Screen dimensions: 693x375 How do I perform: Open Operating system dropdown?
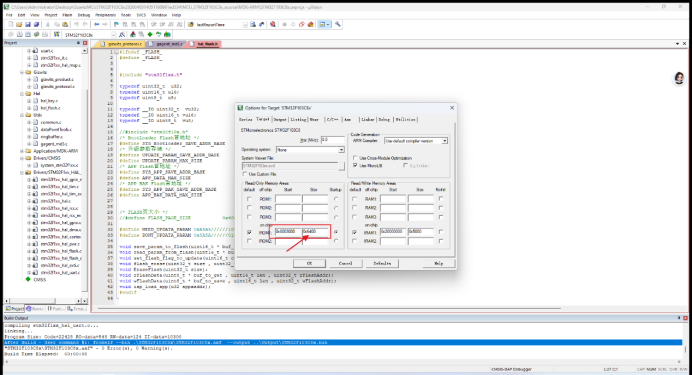pos(341,150)
